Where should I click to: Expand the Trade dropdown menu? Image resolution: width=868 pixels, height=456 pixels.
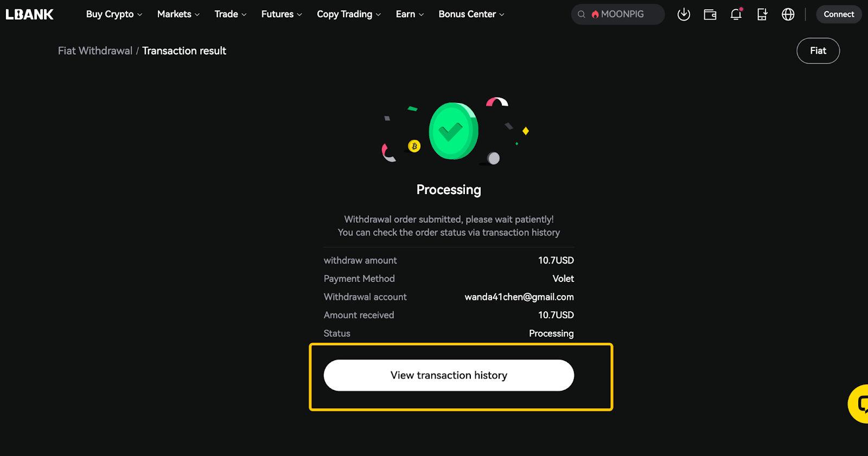click(231, 14)
